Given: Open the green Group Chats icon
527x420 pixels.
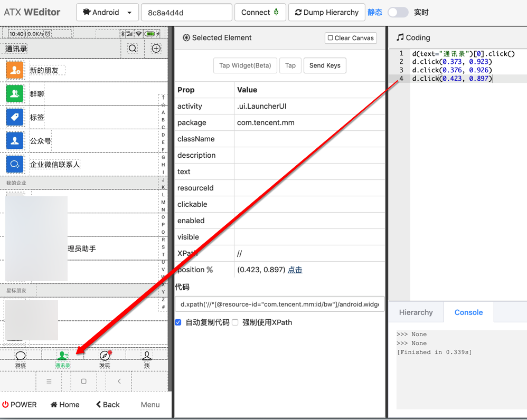Looking at the screenshot, I should (x=15, y=94).
